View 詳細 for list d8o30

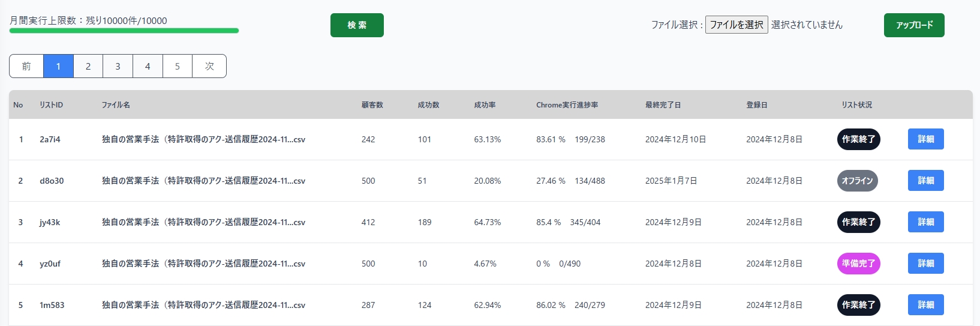925,181
